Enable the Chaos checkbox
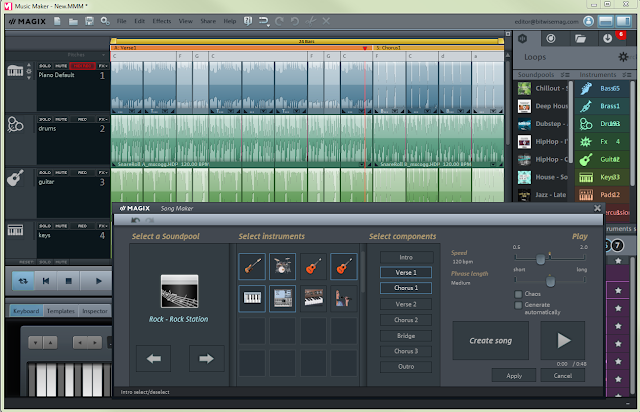Image resolution: width=640 pixels, height=412 pixels. click(x=517, y=294)
